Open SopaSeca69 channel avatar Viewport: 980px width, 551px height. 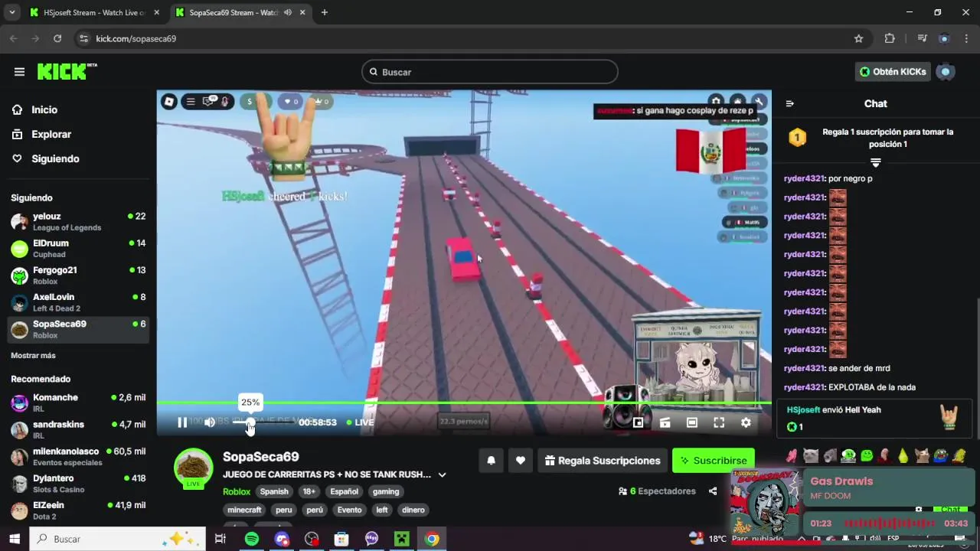[x=194, y=468]
